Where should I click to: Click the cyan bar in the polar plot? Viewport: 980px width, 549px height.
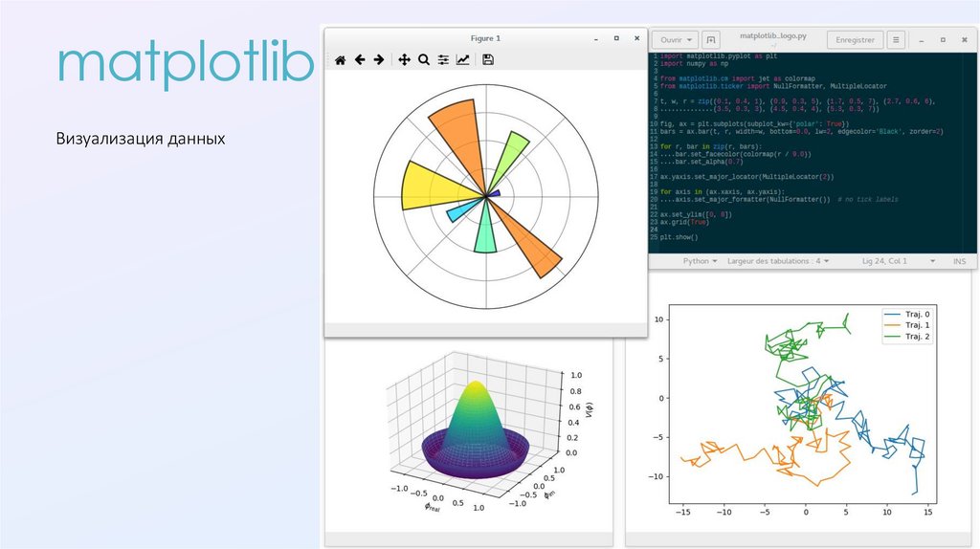pos(459,212)
